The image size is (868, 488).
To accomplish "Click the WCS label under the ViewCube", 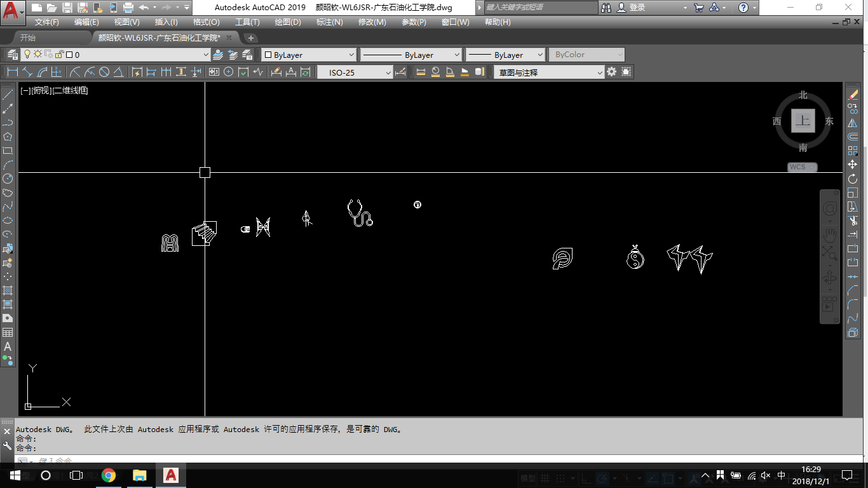I will click(797, 167).
